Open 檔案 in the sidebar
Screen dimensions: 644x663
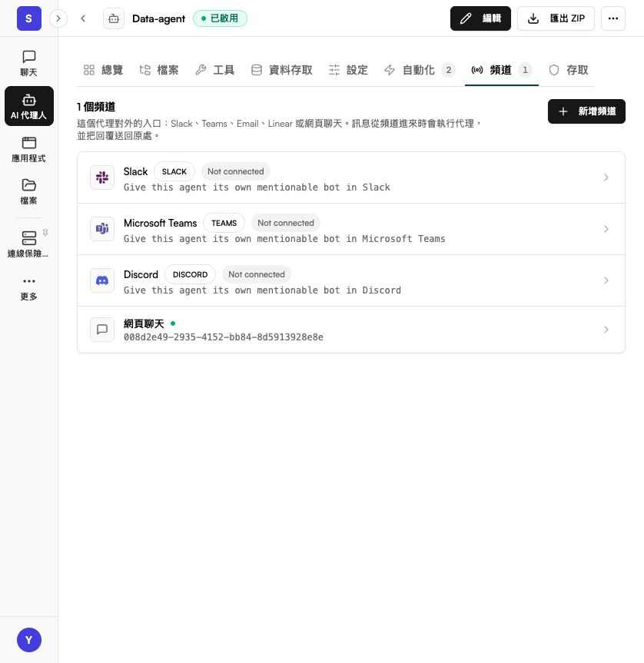click(28, 192)
